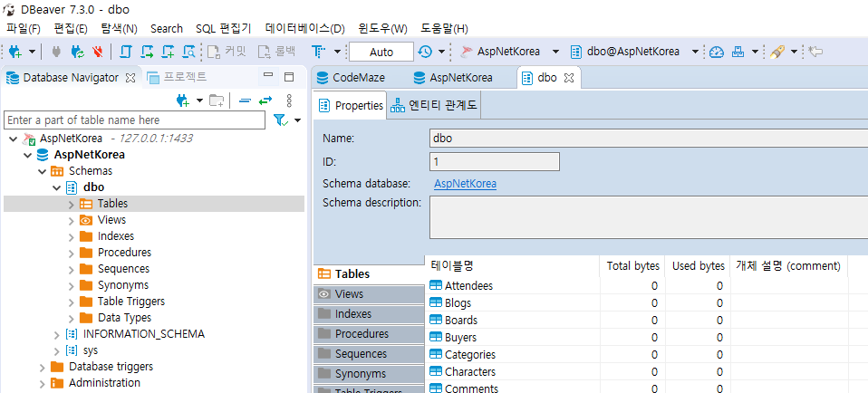
Task: Switch to the 엔티티 관계도 tab
Action: (x=434, y=105)
